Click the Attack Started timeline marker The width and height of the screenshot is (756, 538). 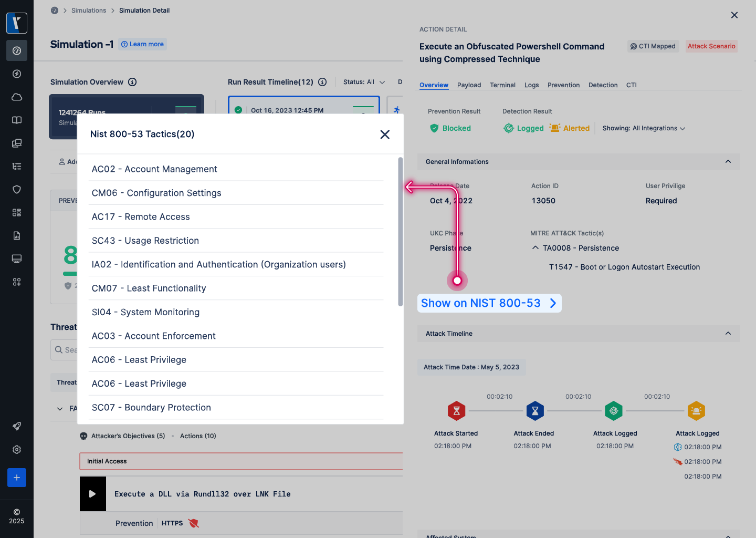[456, 411]
